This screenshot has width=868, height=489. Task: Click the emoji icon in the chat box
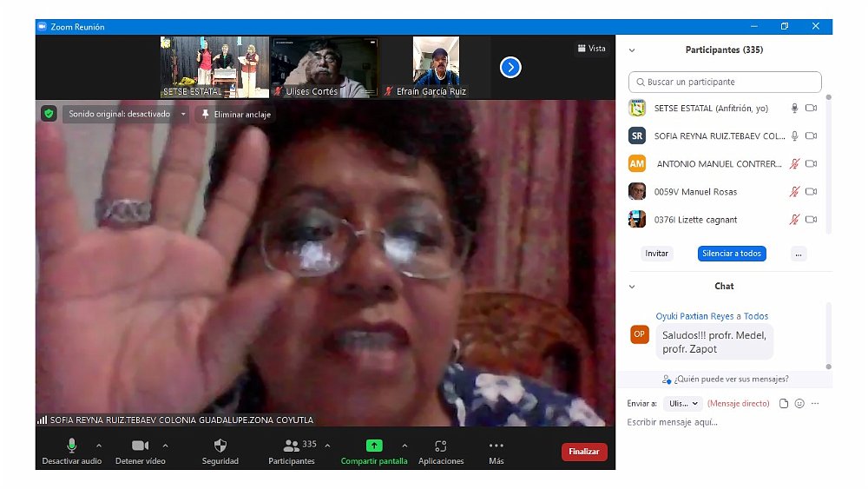pyautogui.click(x=799, y=404)
